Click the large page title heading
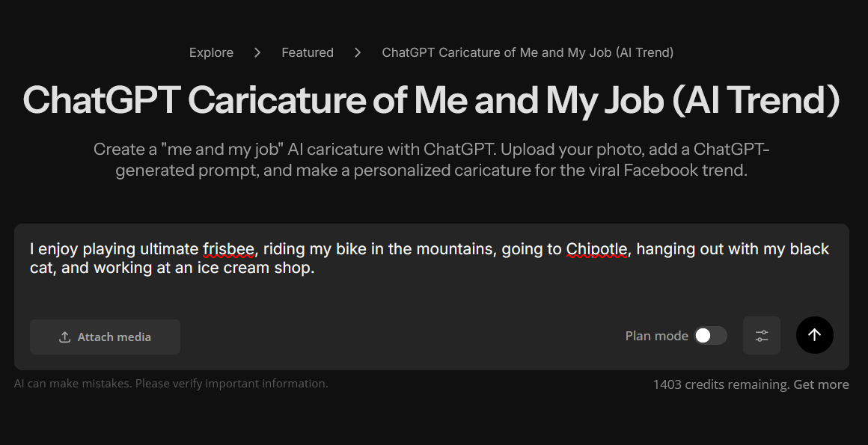The height and width of the screenshot is (445, 868). tap(431, 99)
